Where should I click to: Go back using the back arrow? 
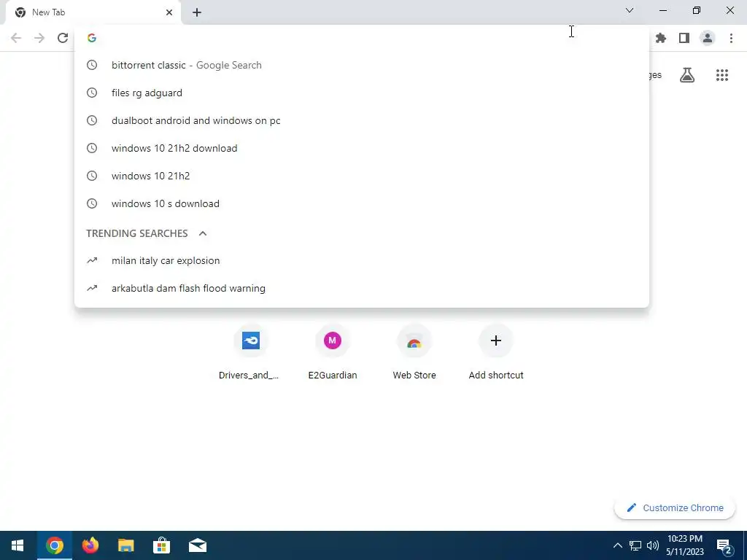click(x=16, y=38)
